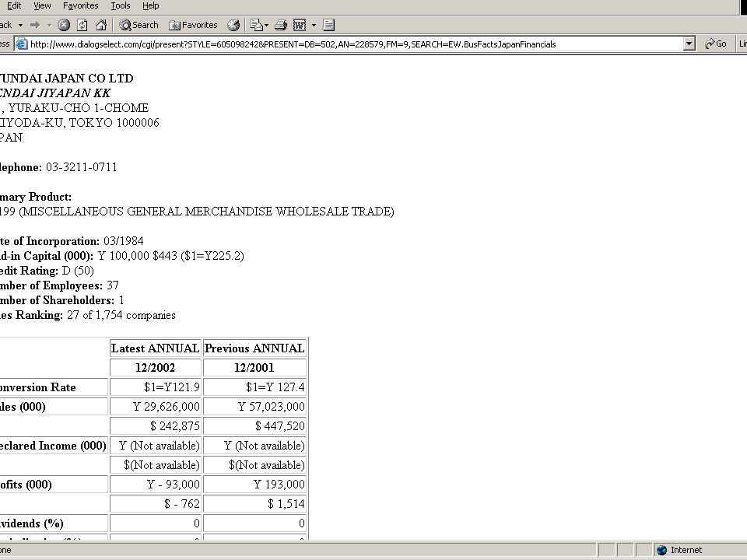Click the '$1=Y 127.4' conversion cell
Screen dimensions: 747x560
point(254,387)
